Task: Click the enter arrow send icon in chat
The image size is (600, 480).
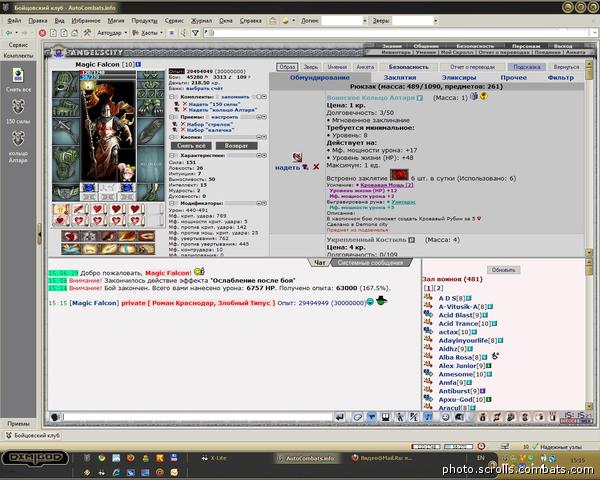Action: (x=339, y=417)
